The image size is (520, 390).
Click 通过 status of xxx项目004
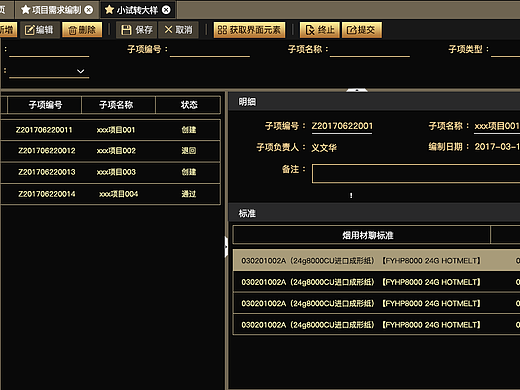189,194
